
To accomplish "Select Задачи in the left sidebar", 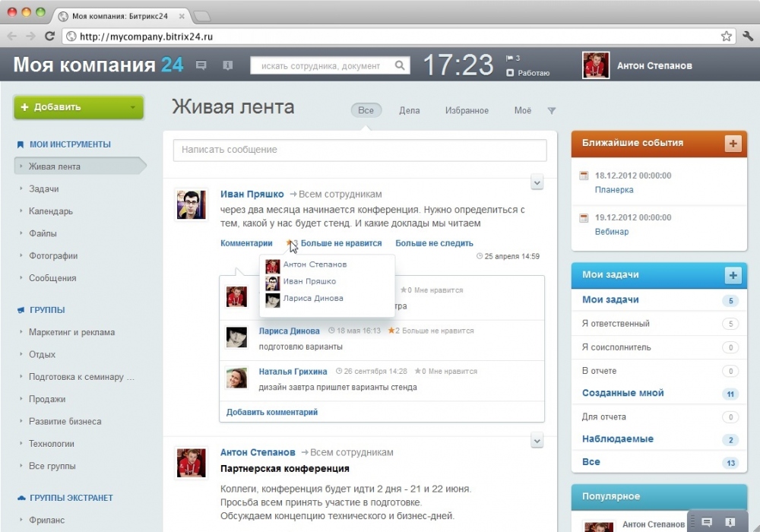I will (x=43, y=188).
